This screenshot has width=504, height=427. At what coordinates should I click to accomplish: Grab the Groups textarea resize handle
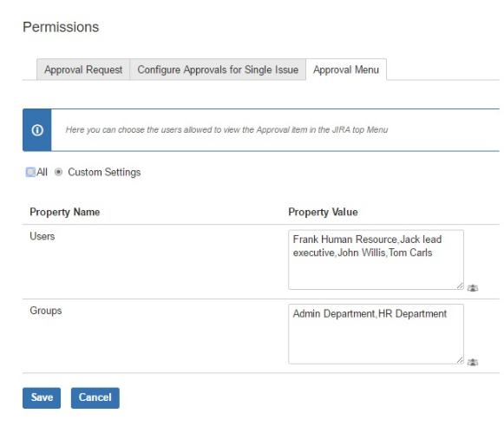click(x=460, y=360)
